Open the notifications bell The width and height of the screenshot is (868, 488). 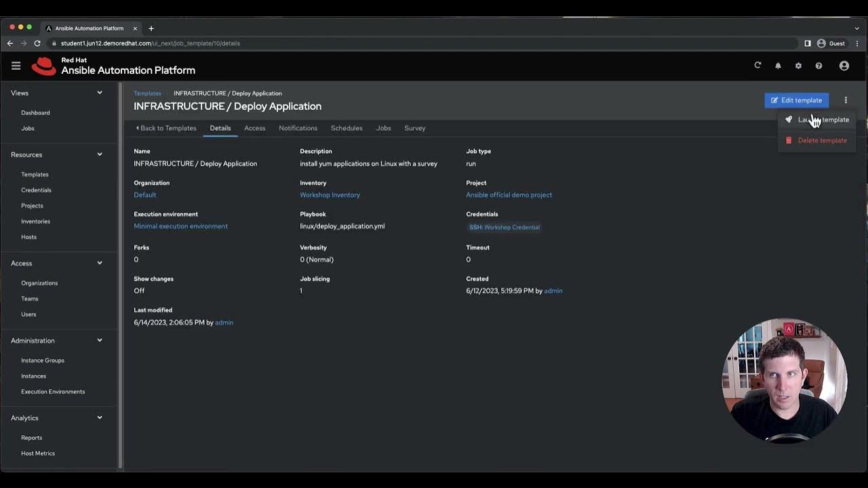pos(778,66)
